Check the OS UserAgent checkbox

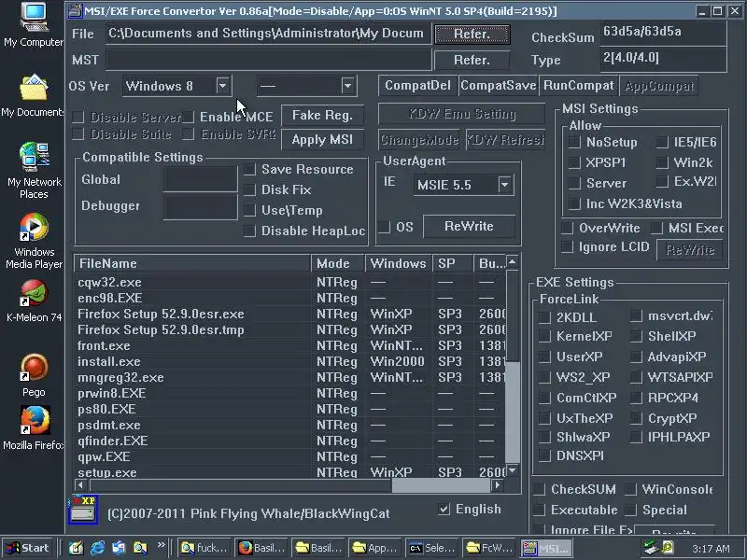pos(385,227)
